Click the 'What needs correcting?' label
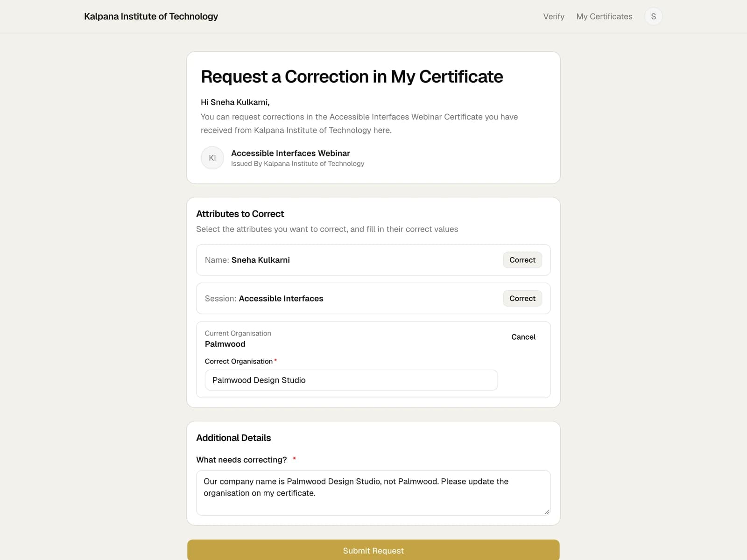 tap(241, 460)
